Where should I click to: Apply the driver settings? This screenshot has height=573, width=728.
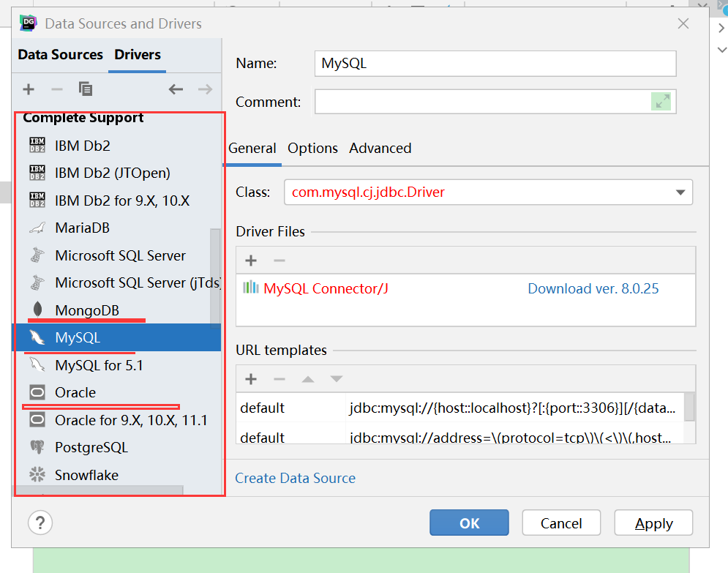[653, 523]
